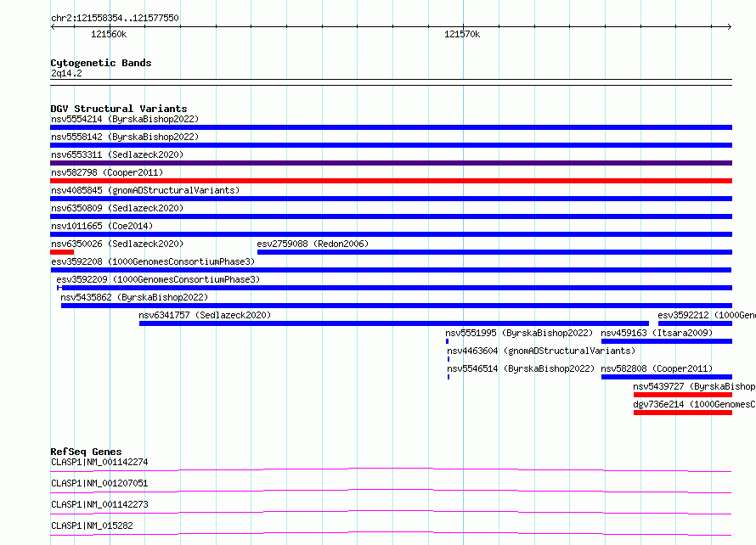This screenshot has height=545, width=756.
Task: Click the 121570k ruler label
Action: click(462, 34)
